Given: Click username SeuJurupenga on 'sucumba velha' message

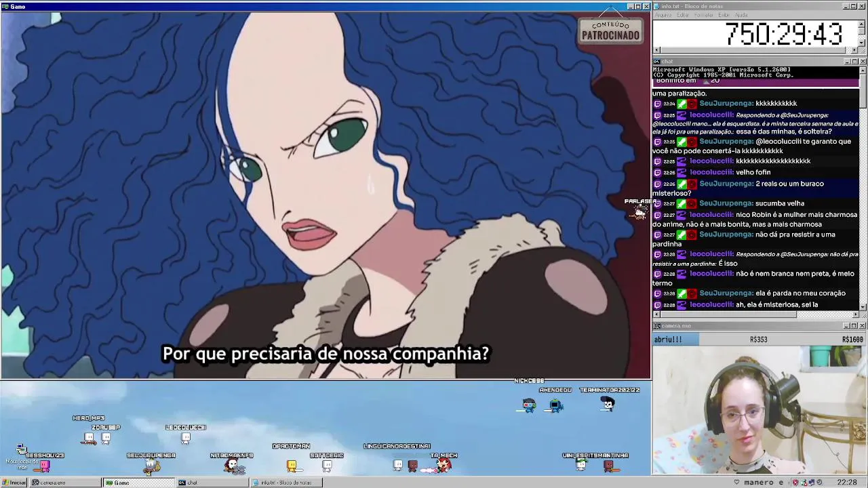Looking at the screenshot, I should click(726, 203).
